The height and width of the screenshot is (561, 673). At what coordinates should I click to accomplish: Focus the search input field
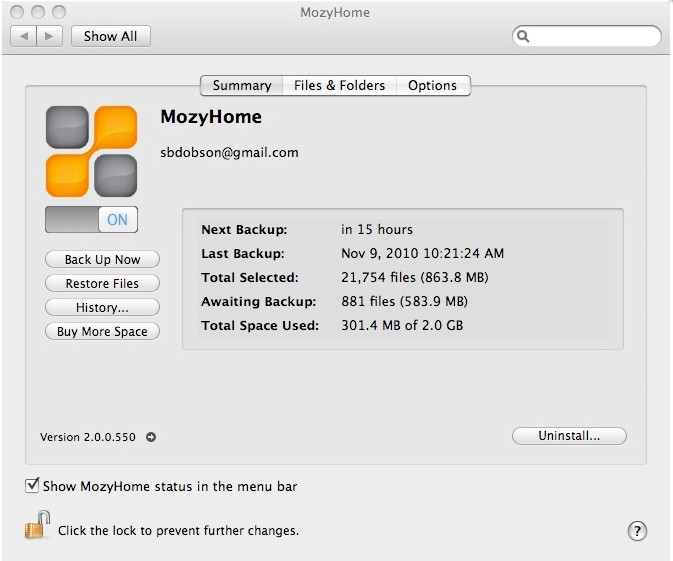(x=587, y=36)
